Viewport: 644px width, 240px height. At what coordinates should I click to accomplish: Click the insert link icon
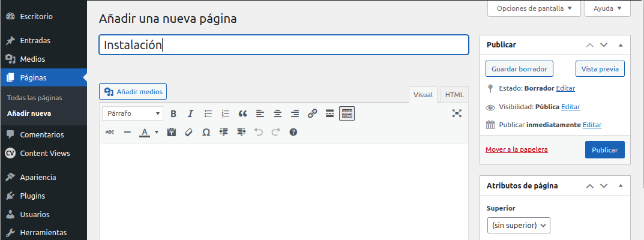pos(312,113)
